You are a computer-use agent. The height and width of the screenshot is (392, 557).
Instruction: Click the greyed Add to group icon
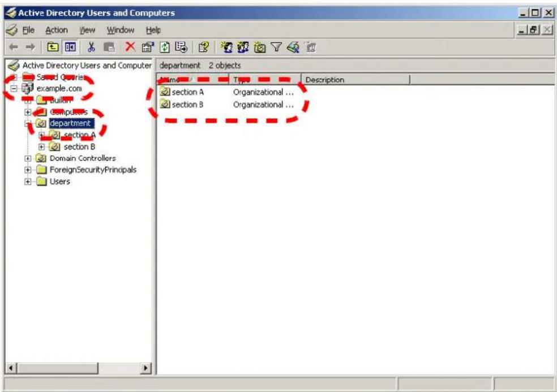[310, 47]
